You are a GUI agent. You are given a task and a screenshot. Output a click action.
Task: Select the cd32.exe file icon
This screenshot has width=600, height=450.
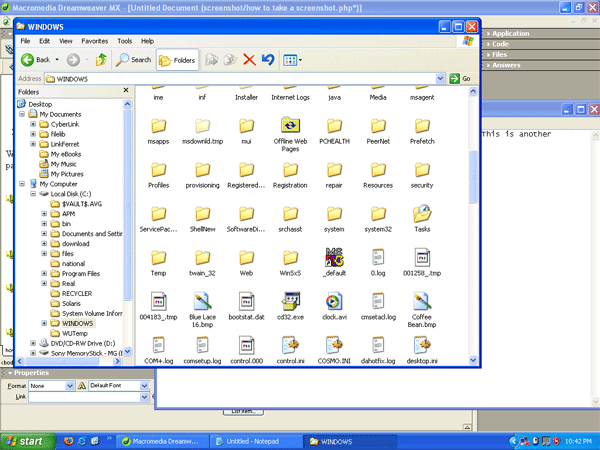[x=290, y=302]
